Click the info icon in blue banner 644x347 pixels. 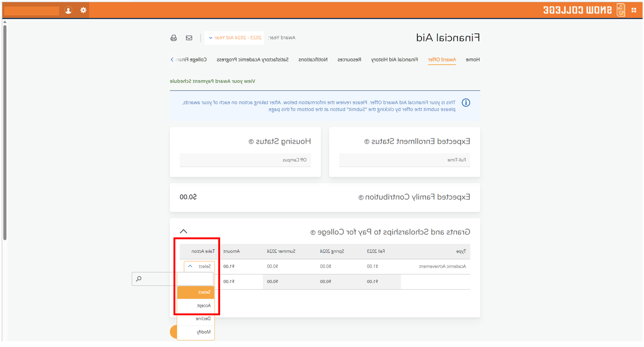pyautogui.click(x=466, y=103)
